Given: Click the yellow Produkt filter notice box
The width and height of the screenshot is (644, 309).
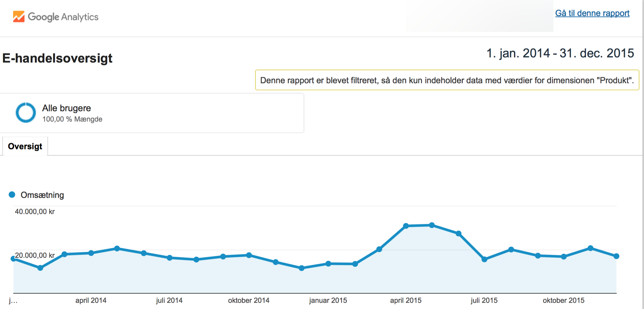Looking at the screenshot, I should (447, 80).
